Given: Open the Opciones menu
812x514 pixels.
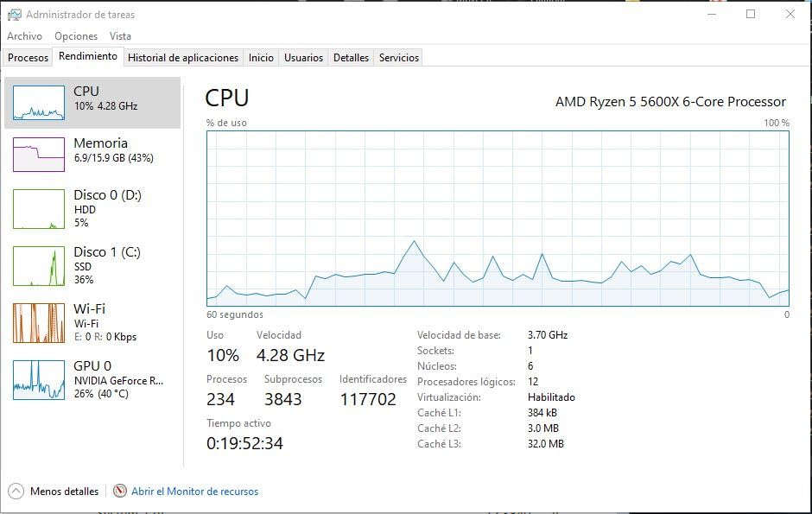Looking at the screenshot, I should point(76,36).
